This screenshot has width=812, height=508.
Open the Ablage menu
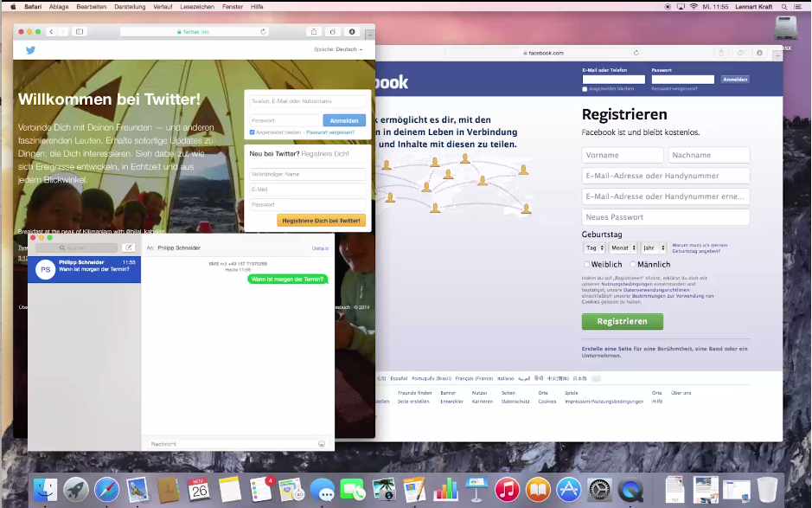click(x=59, y=7)
